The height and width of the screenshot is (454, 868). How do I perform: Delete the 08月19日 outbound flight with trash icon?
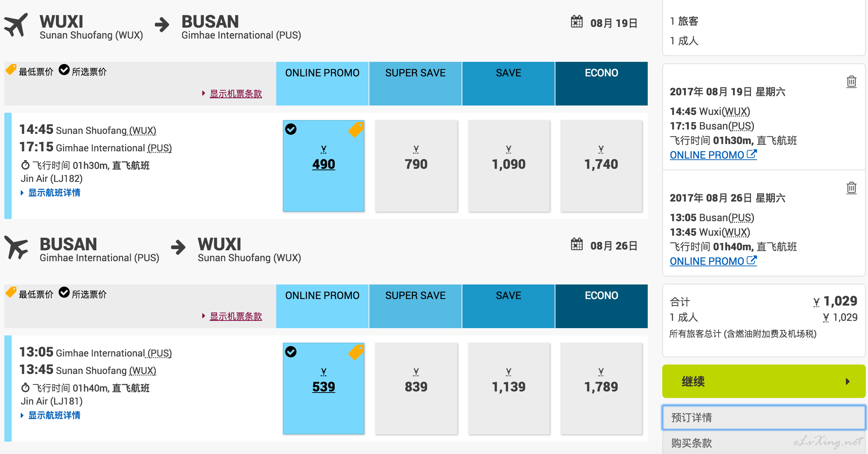pos(851,81)
